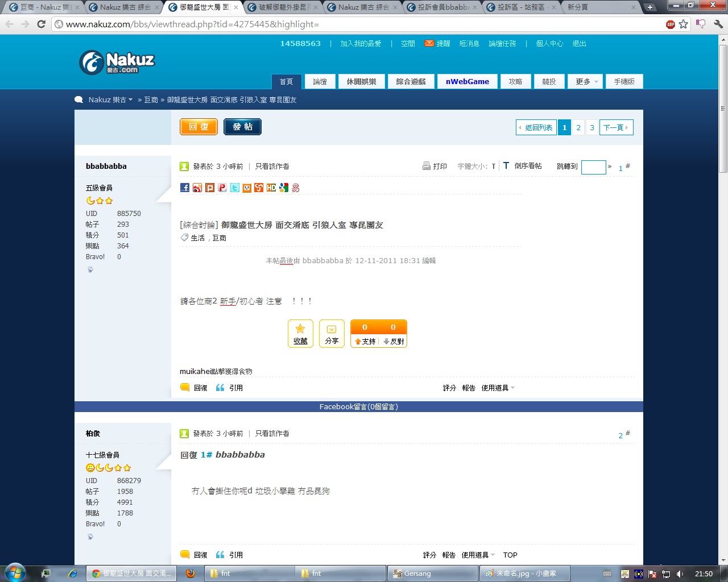Click the Nakuz logo
The height and width of the screenshot is (582, 728).
coord(117,63)
